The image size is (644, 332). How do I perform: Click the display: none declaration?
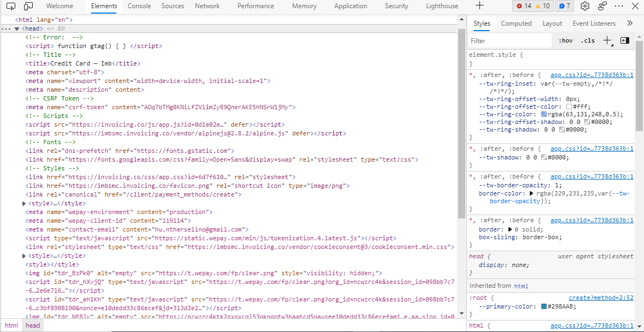(505, 265)
